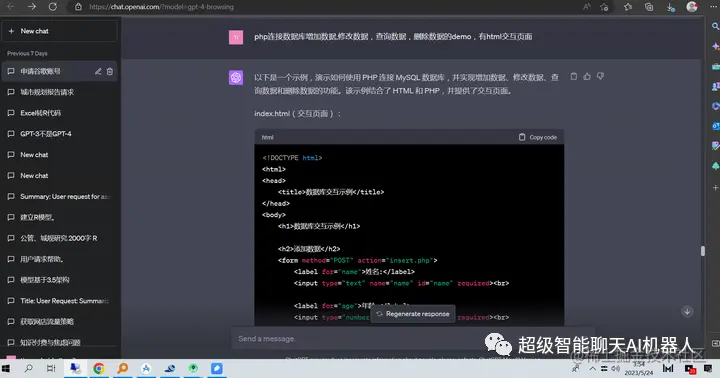Viewport: 720px width, 378px height.
Task: Click the ChatGPT assistant avatar icon
Action: [x=236, y=77]
